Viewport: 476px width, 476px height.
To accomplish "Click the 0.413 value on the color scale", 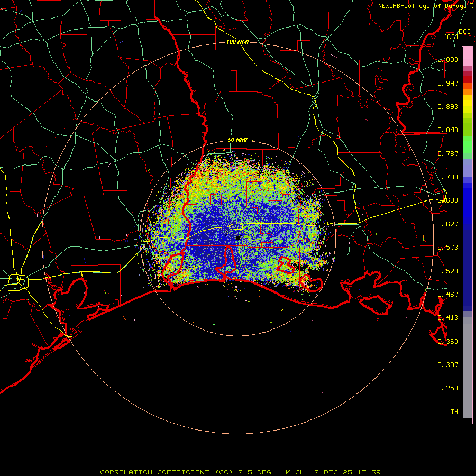I will point(448,318).
